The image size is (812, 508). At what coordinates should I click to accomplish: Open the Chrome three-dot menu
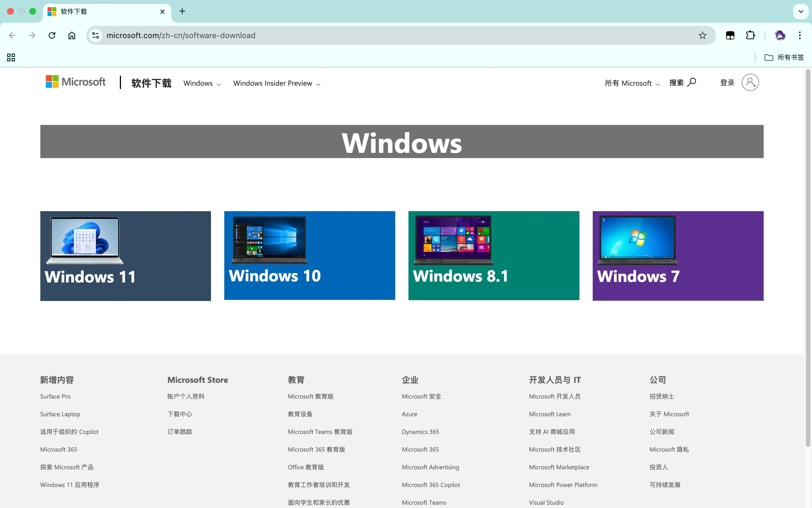[x=800, y=35]
